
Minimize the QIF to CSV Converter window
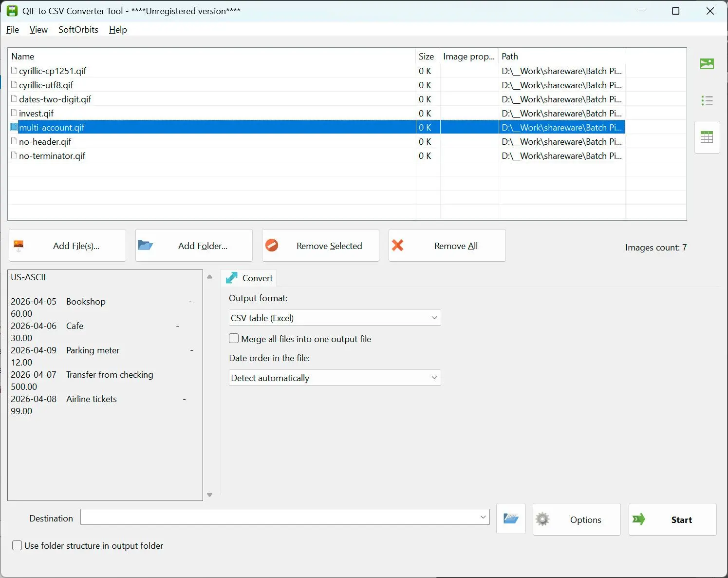pyautogui.click(x=642, y=11)
